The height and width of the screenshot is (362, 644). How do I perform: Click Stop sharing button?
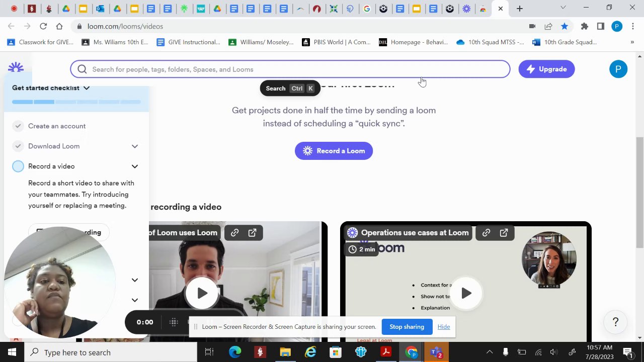(407, 327)
